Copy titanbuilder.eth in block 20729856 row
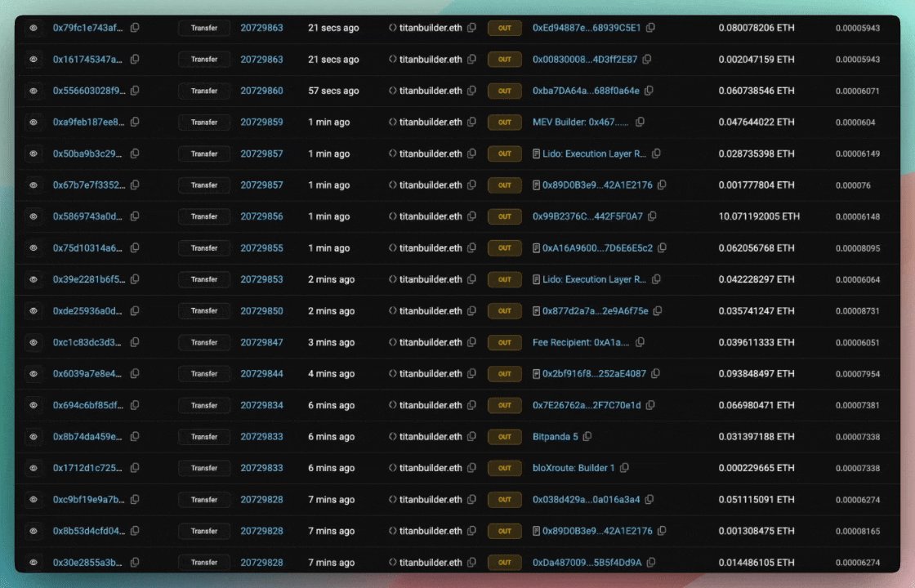Screen dimensions: 915x588 click(x=471, y=216)
